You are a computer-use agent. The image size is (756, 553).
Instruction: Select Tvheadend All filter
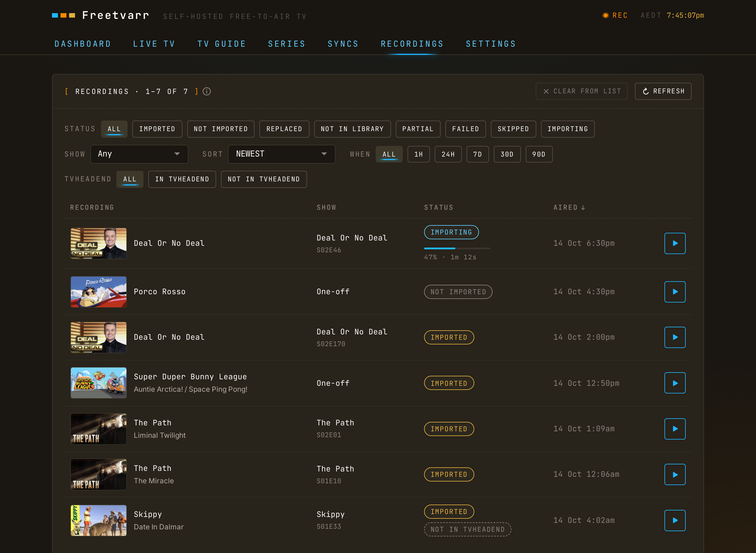[130, 179]
